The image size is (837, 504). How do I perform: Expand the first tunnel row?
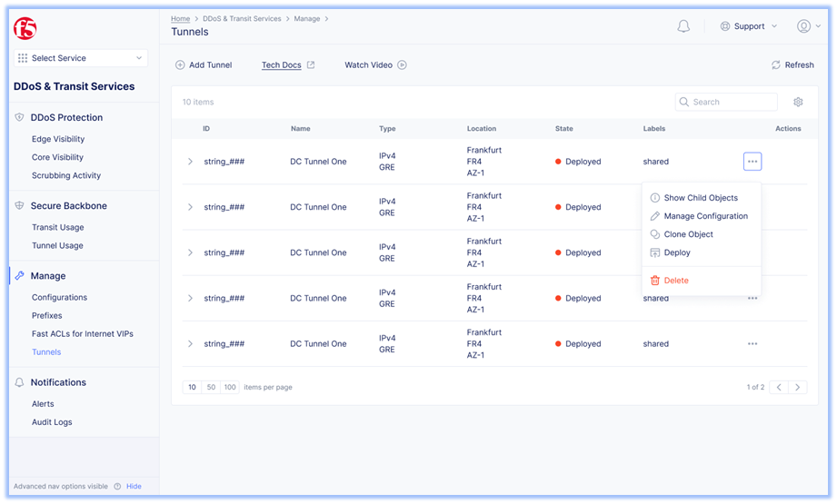(190, 162)
